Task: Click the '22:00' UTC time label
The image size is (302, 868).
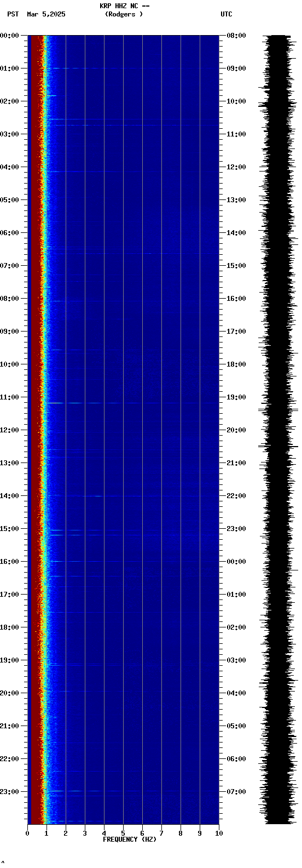Action: point(236,496)
